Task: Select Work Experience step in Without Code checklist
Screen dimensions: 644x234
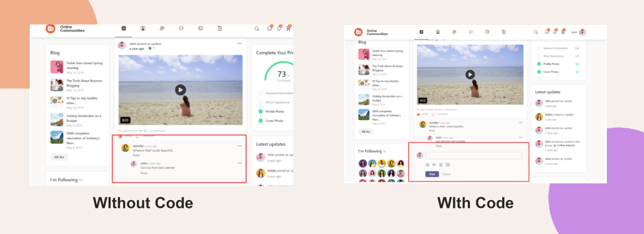Action: (x=274, y=102)
